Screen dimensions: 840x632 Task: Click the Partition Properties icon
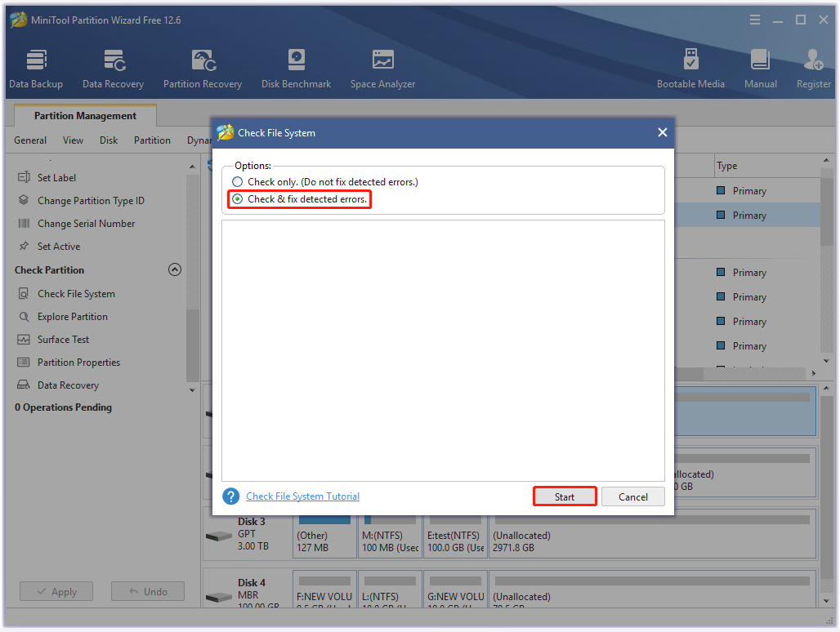pos(24,363)
